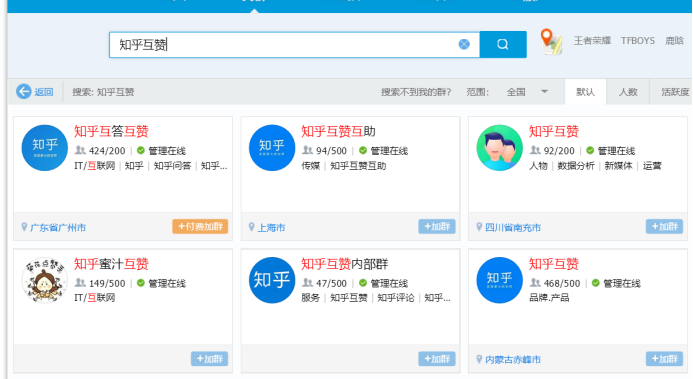Click the location pin beside 内蒙古赤峰市
Screen dimensions: 693x379
pyautogui.click(x=479, y=359)
